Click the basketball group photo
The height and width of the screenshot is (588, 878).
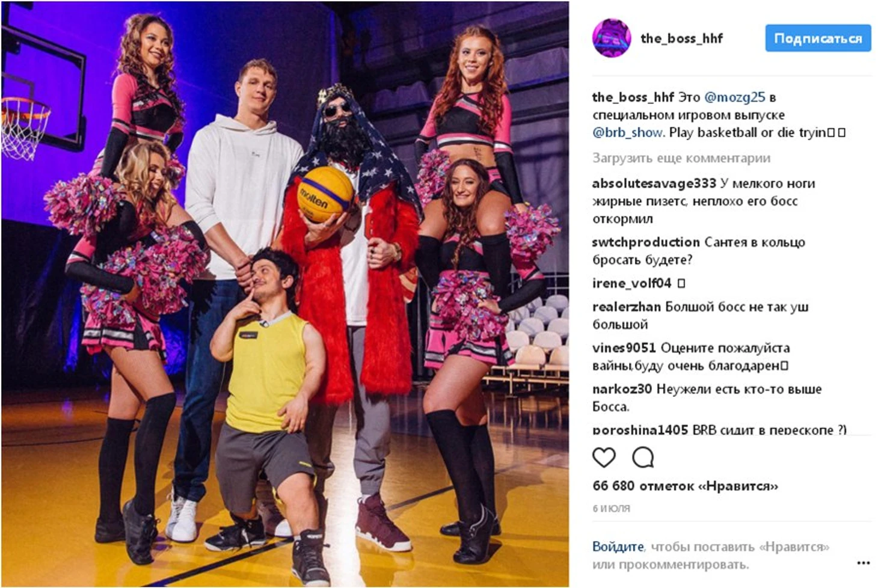pyautogui.click(x=285, y=294)
